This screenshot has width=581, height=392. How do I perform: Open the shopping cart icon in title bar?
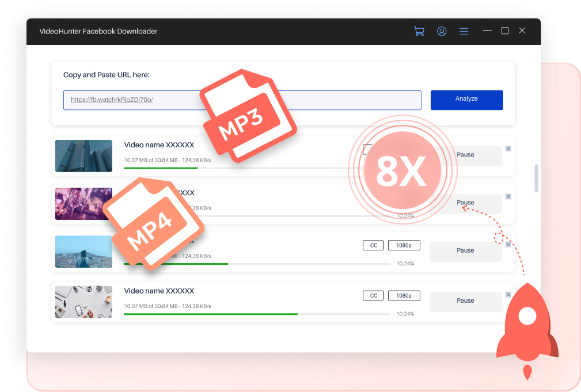[419, 31]
